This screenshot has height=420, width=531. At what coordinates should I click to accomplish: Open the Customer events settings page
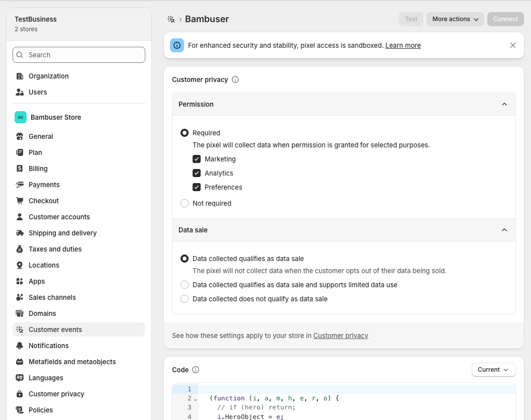[79, 329]
